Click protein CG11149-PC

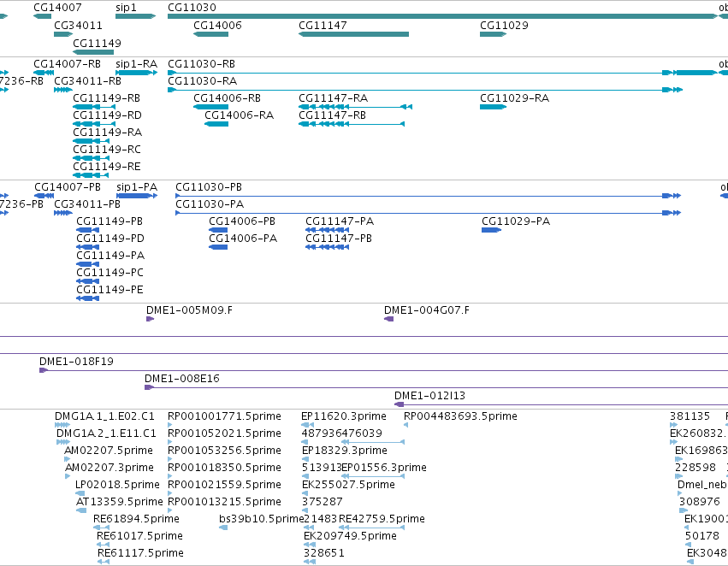pyautogui.click(x=88, y=281)
